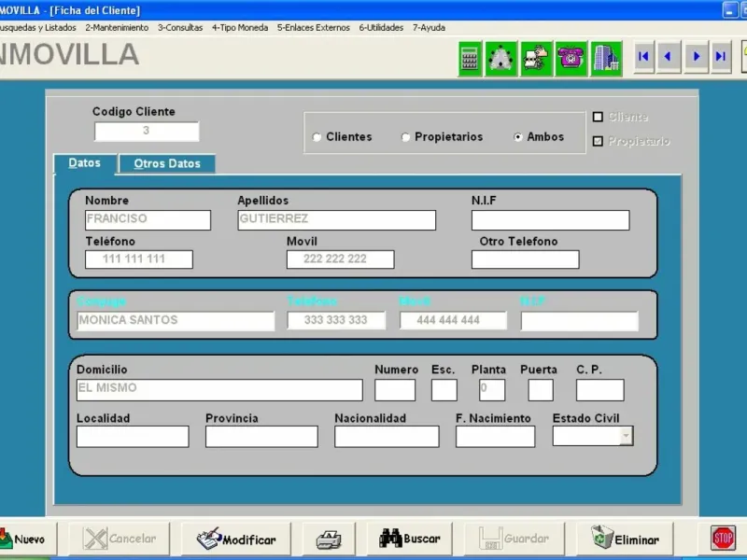This screenshot has height=560, width=747.
Task: Click the buildings toolbar icon
Action: pyautogui.click(x=606, y=59)
